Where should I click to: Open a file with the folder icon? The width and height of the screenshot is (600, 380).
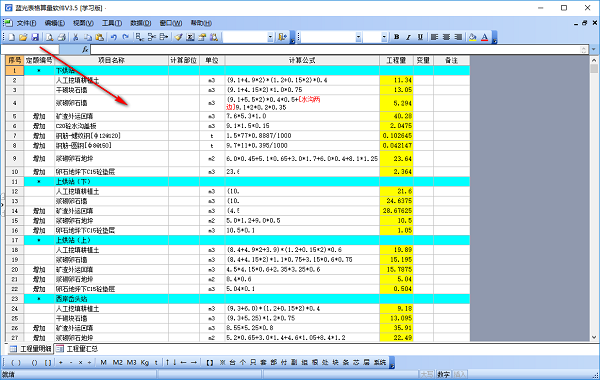pos(23,37)
